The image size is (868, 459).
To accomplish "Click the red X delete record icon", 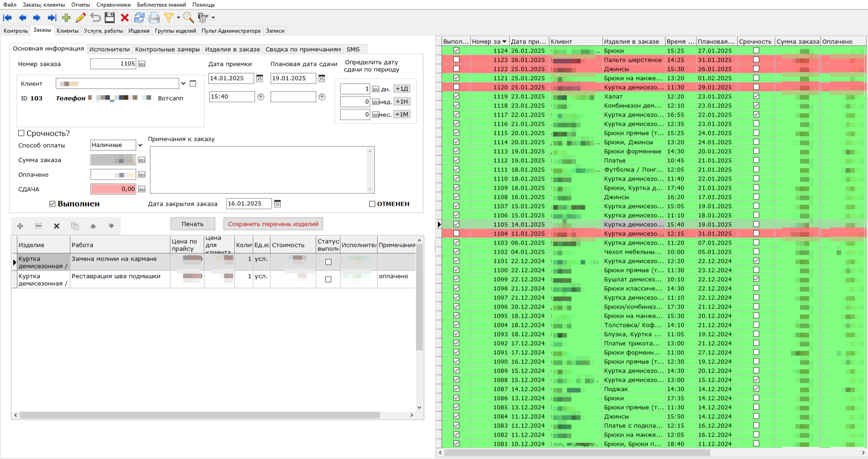I will tap(124, 18).
